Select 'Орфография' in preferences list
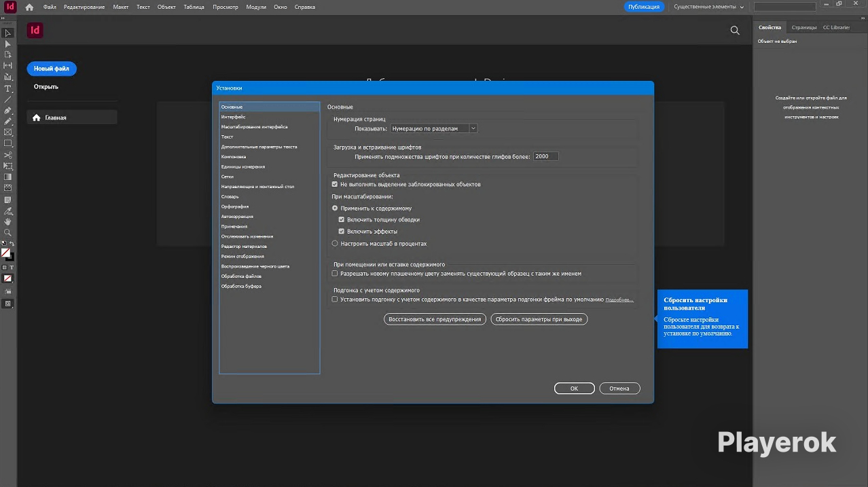868x487 pixels. coord(269,206)
